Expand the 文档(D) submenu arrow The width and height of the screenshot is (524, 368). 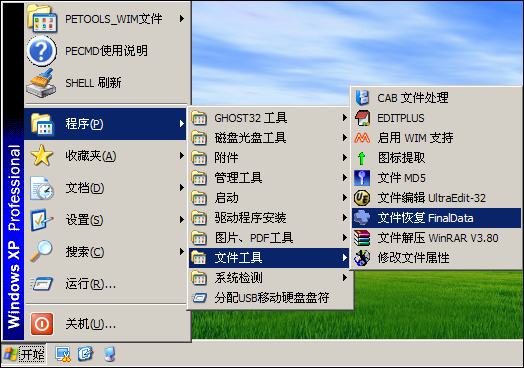click(181, 188)
